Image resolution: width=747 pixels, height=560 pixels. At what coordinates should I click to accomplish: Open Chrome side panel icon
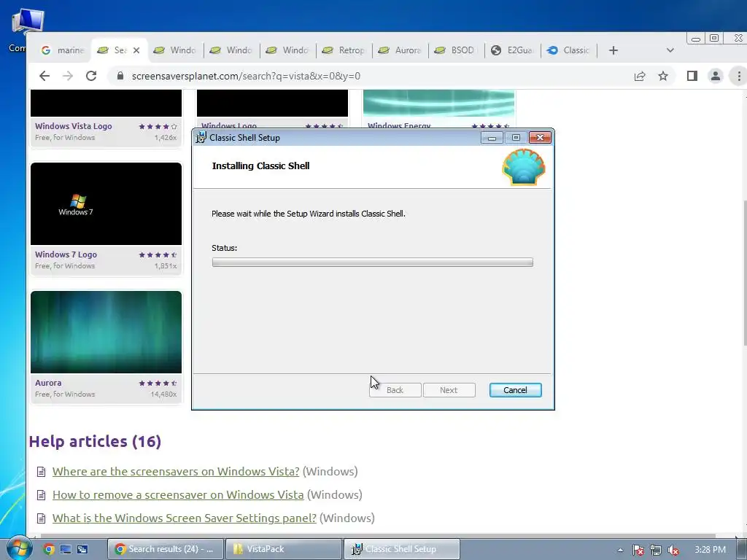point(692,76)
